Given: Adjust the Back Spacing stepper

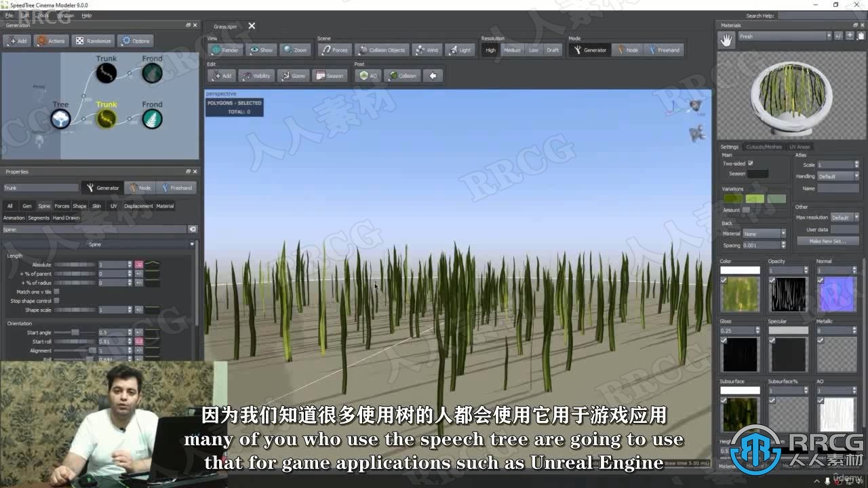Looking at the screenshot, I should (783, 245).
